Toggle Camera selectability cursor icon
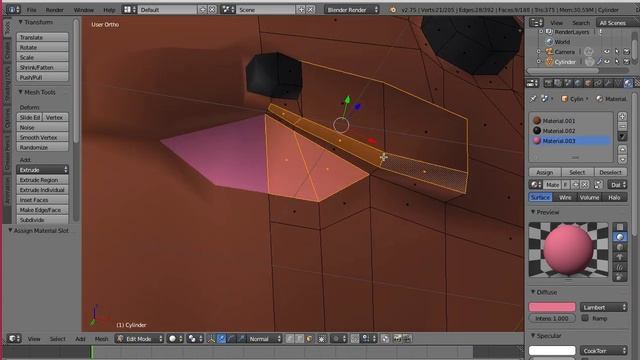This screenshot has height=360, width=640. point(617,52)
